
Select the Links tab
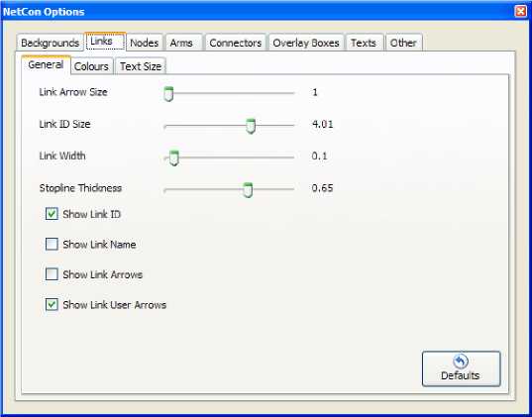105,42
